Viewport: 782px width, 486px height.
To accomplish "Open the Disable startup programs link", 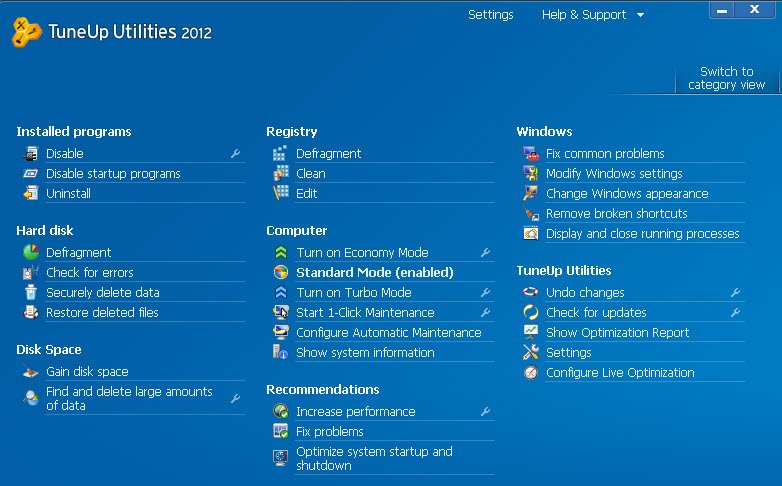I will click(x=113, y=174).
